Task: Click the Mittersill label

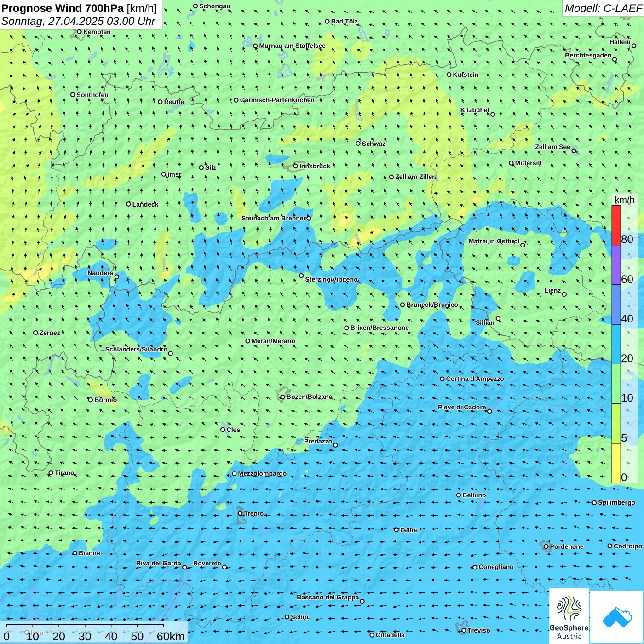Action: point(528,163)
